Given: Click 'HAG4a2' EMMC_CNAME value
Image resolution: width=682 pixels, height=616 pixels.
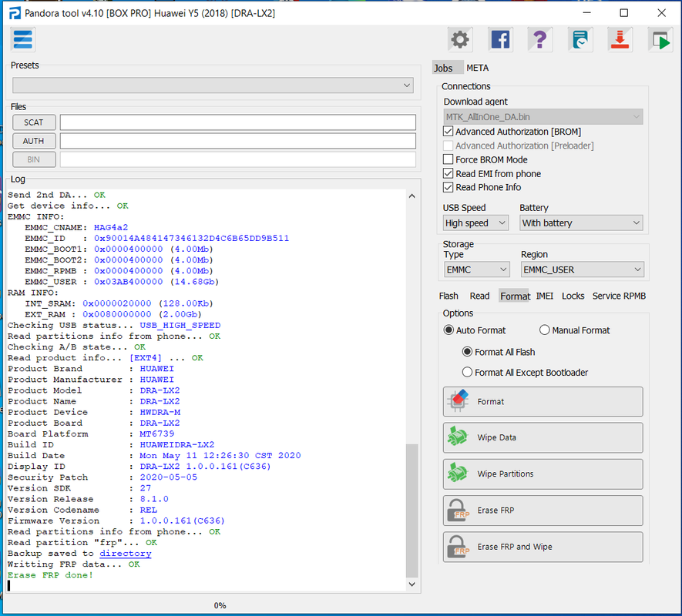Looking at the screenshot, I should click(x=111, y=227).
